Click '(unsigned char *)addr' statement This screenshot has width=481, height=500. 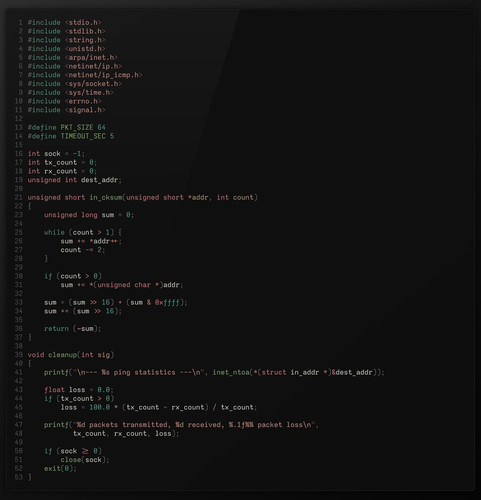[122, 285]
